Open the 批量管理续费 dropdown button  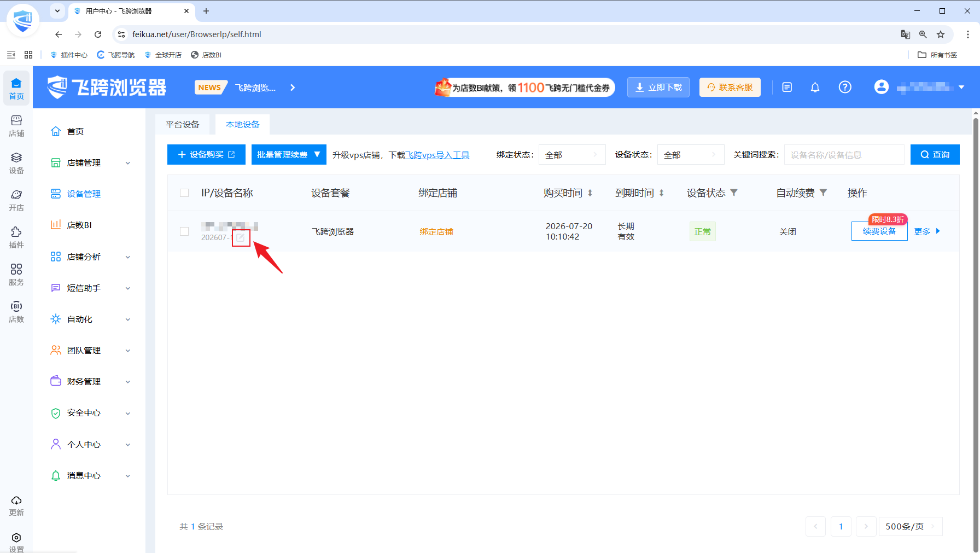[289, 155]
